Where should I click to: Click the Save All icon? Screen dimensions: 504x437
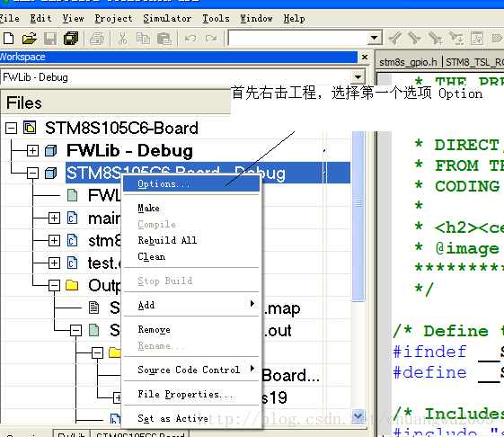(71, 39)
